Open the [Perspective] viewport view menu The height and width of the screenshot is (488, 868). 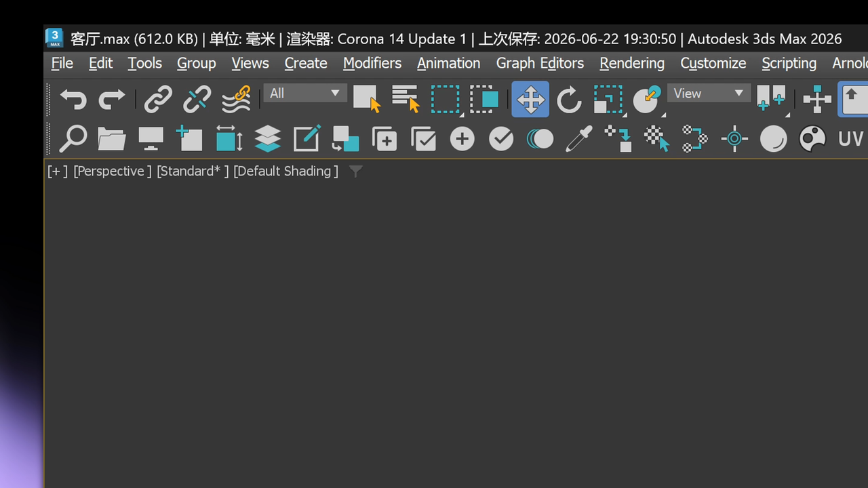pyautogui.click(x=113, y=171)
